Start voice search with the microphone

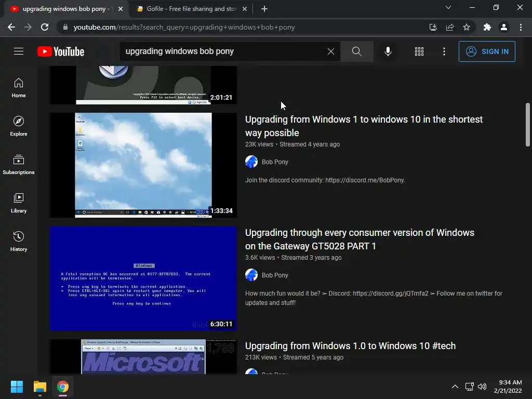point(388,51)
